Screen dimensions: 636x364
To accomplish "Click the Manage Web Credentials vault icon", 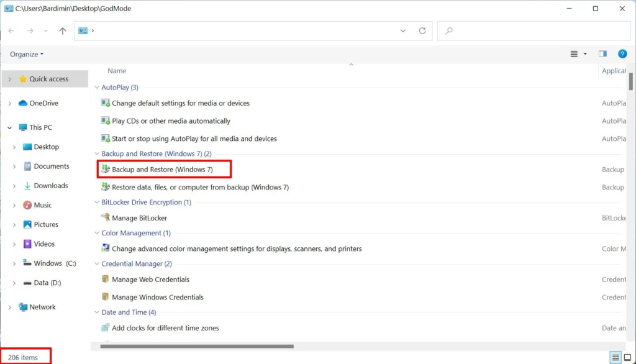I will [x=106, y=279].
